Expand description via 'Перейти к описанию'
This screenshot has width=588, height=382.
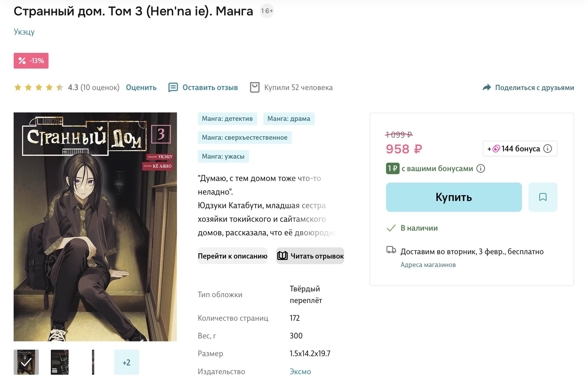[232, 256]
